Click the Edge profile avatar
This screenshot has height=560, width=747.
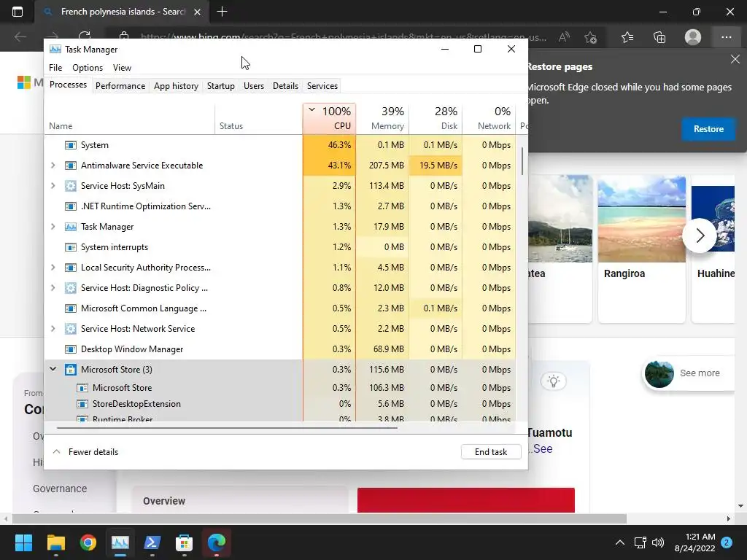pyautogui.click(x=693, y=37)
